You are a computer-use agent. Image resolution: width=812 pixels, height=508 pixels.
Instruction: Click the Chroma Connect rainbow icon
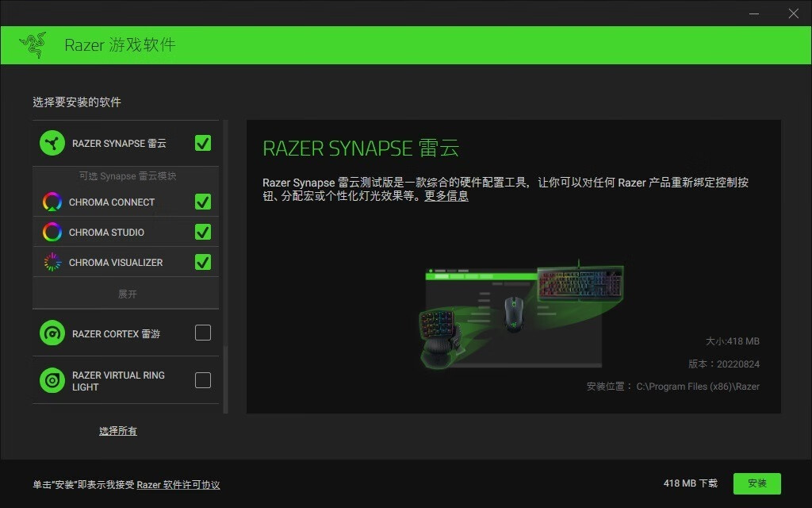tap(52, 202)
